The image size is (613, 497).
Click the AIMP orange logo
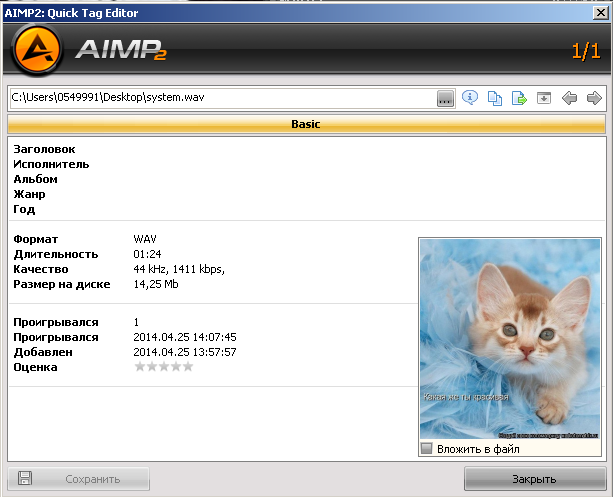37,50
